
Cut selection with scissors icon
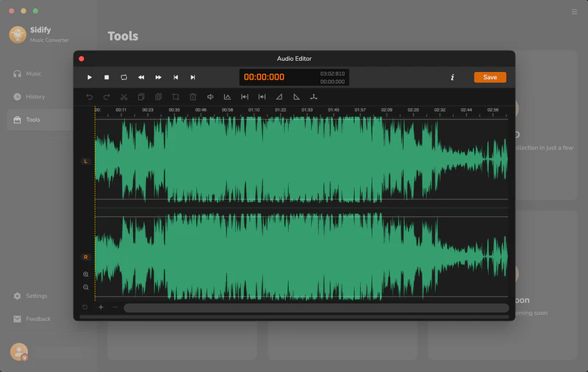point(123,97)
